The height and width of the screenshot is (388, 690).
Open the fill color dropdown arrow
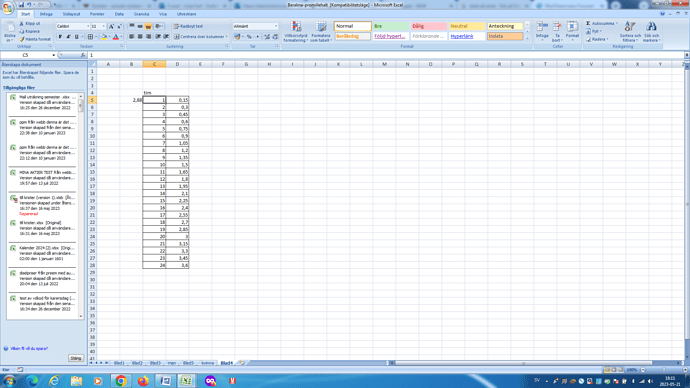point(109,37)
